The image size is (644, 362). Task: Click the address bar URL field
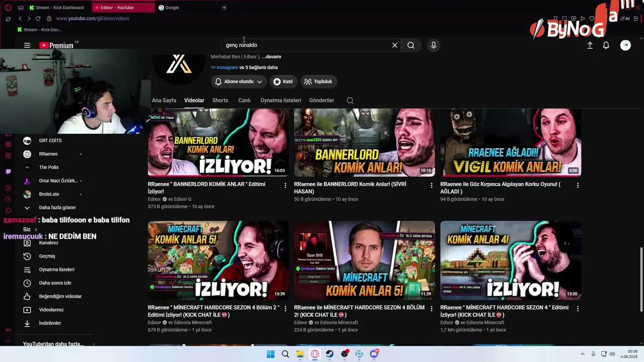pos(93,19)
